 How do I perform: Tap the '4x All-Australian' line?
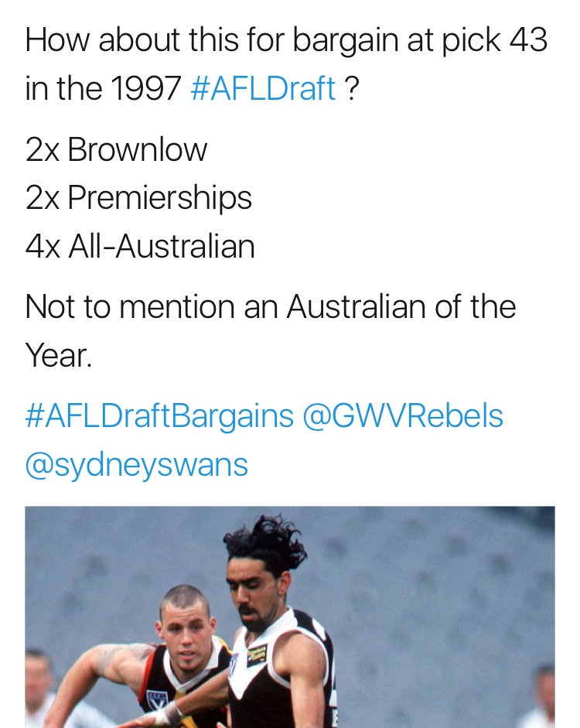(x=140, y=246)
